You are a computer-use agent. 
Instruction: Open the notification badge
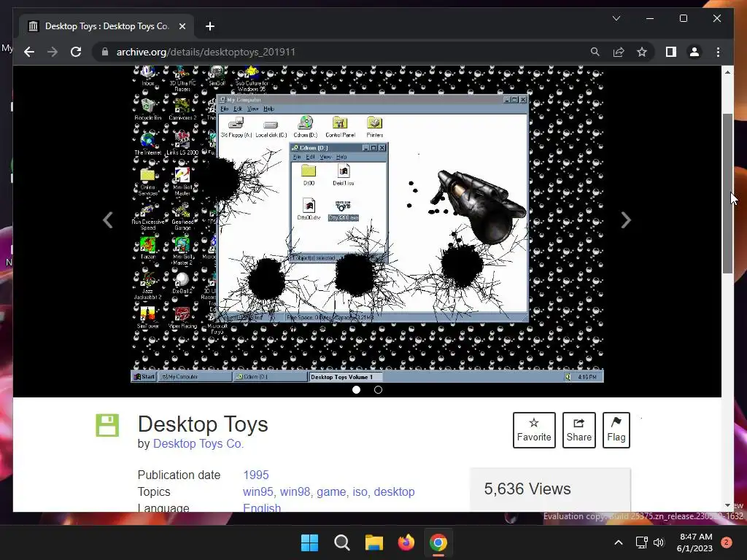pos(727,542)
